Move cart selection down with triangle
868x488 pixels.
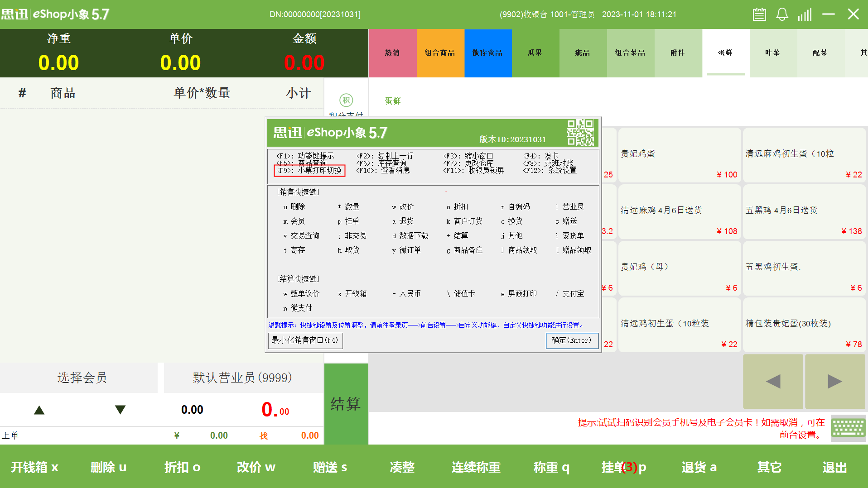click(x=120, y=410)
